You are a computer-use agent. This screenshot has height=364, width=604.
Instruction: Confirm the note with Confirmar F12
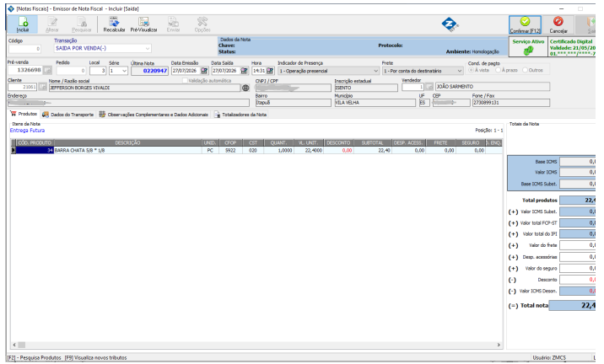pos(525,24)
